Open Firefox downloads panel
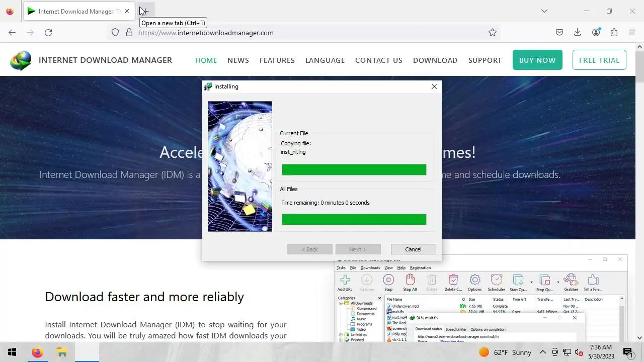644x362 pixels. pyautogui.click(x=578, y=32)
